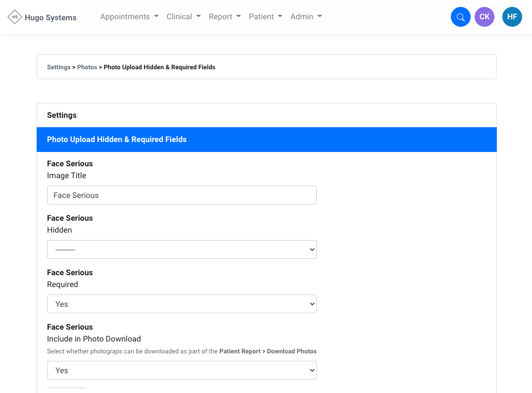This screenshot has height=393, width=532.
Task: Navigate to Photos in the breadcrumb
Action: (87, 67)
